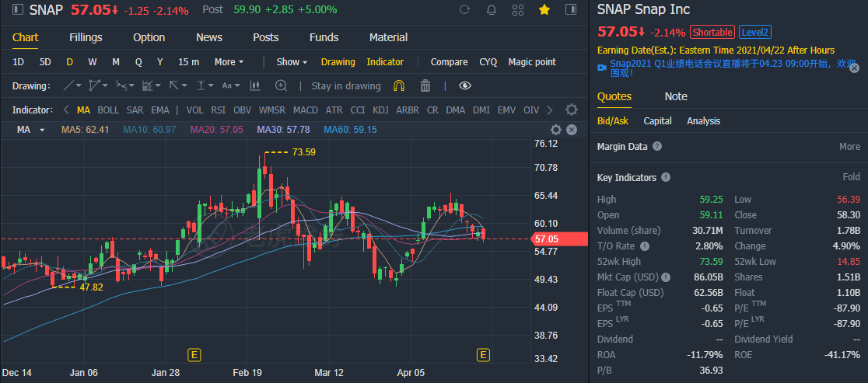The width and height of the screenshot is (868, 383).
Task: Enable Stay in drawing mode
Action: [346, 85]
